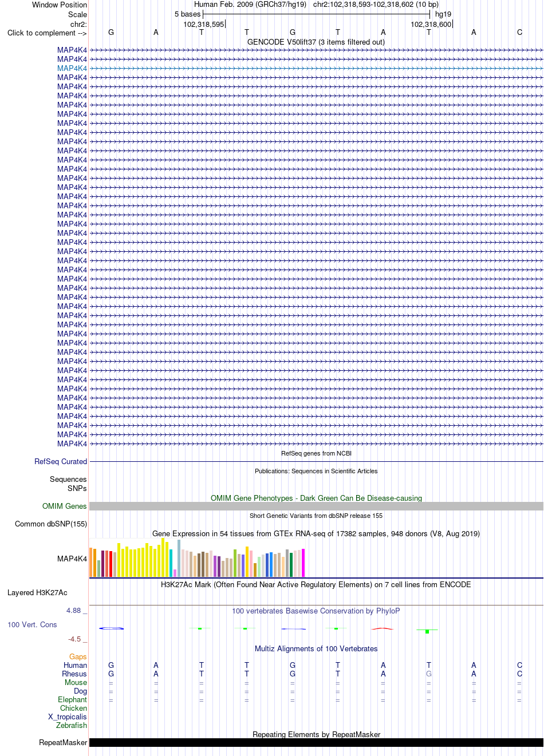The width and height of the screenshot is (544, 756).
Task: Click the 'Layered H3K27Ac' track label
Action: pyautogui.click(x=37, y=592)
